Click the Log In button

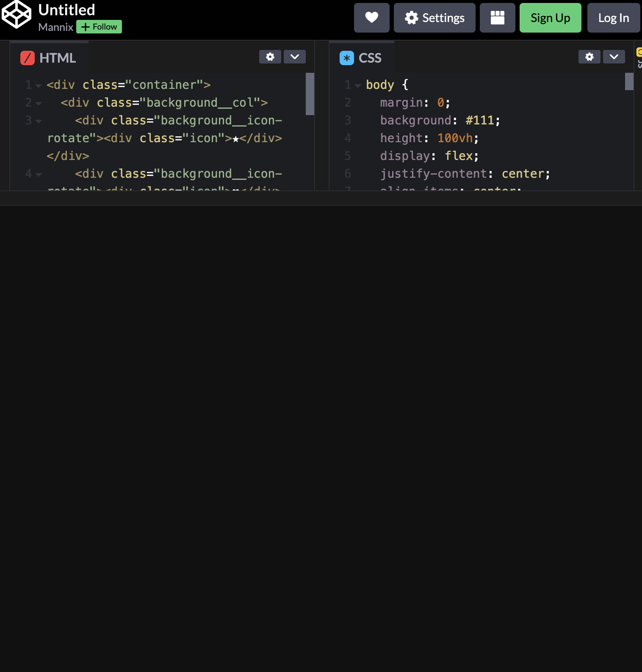tap(613, 18)
